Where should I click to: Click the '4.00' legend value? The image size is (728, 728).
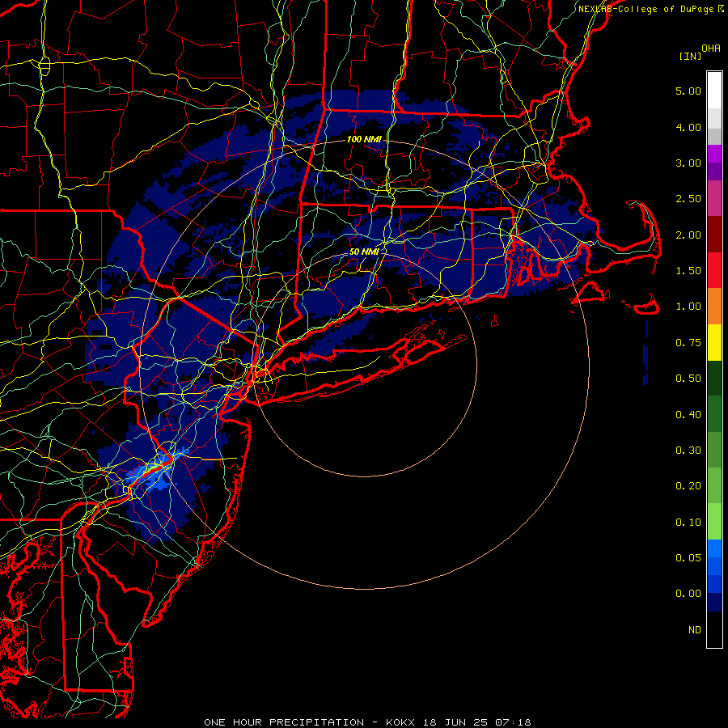(688, 127)
